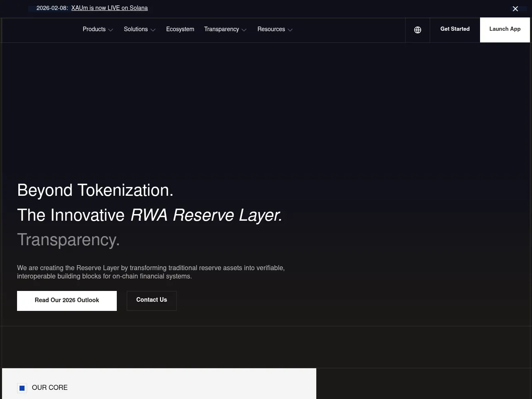Select the Solutions menu item

(x=136, y=30)
